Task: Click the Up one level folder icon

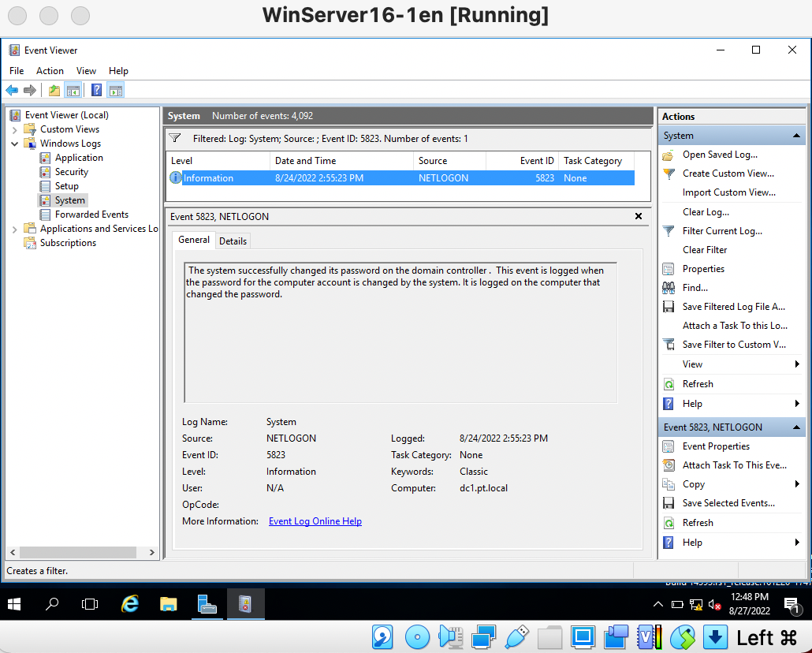Action: [x=54, y=90]
